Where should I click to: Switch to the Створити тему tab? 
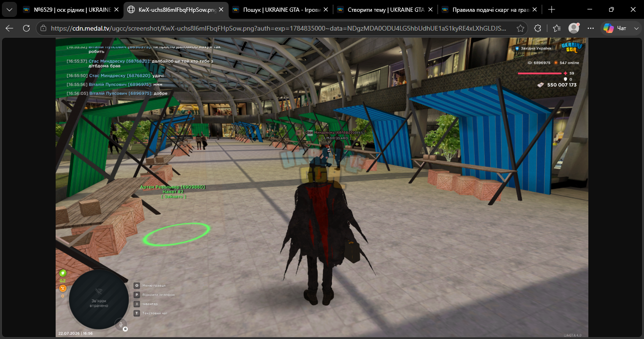coord(384,9)
